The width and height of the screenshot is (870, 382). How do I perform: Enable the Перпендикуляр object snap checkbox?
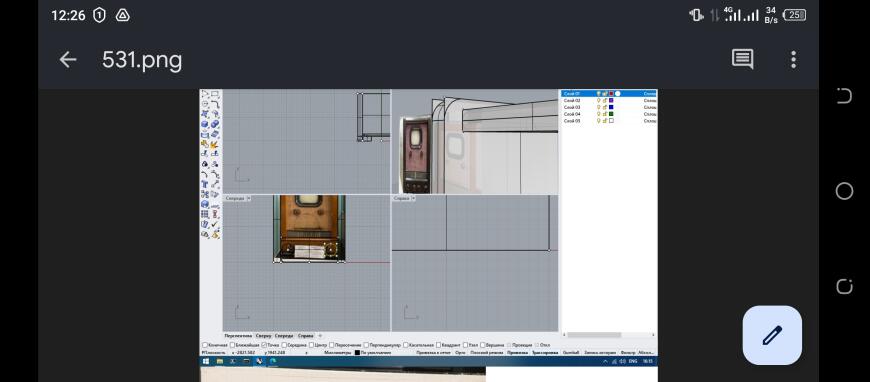367,345
